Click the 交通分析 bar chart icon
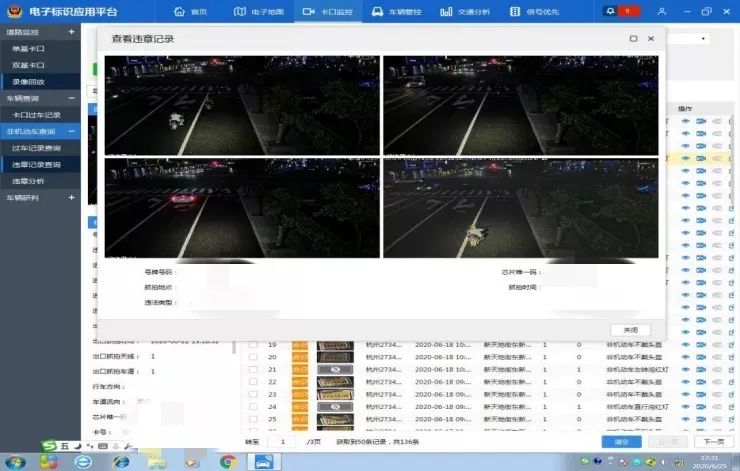The image size is (740, 471). pos(446,12)
